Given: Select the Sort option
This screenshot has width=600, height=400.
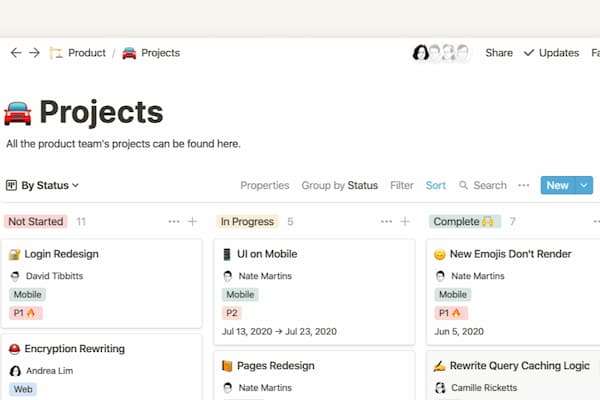Looking at the screenshot, I should point(436,185).
